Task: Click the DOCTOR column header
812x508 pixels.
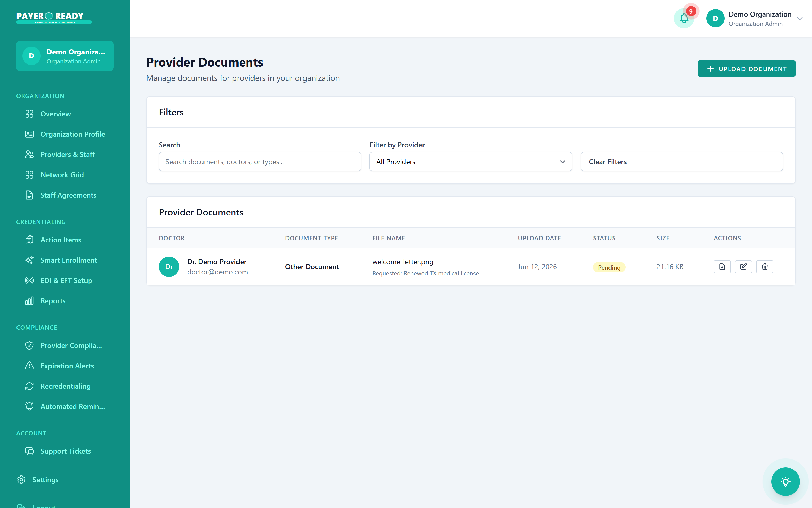Action: pyautogui.click(x=172, y=238)
